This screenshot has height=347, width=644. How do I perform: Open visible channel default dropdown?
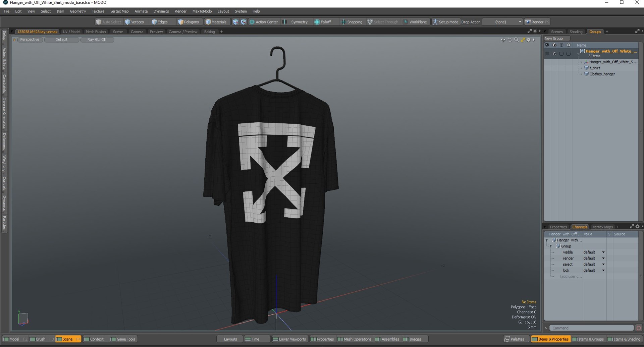point(594,252)
